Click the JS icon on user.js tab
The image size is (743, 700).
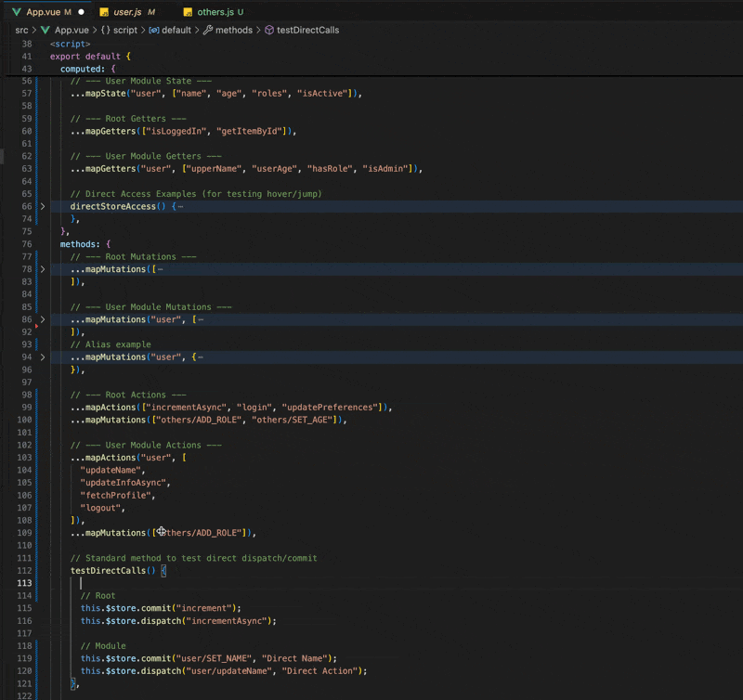point(104,12)
